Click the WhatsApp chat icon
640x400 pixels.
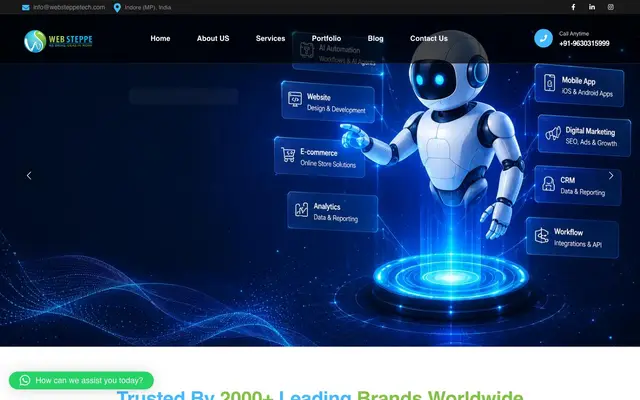click(x=25, y=380)
